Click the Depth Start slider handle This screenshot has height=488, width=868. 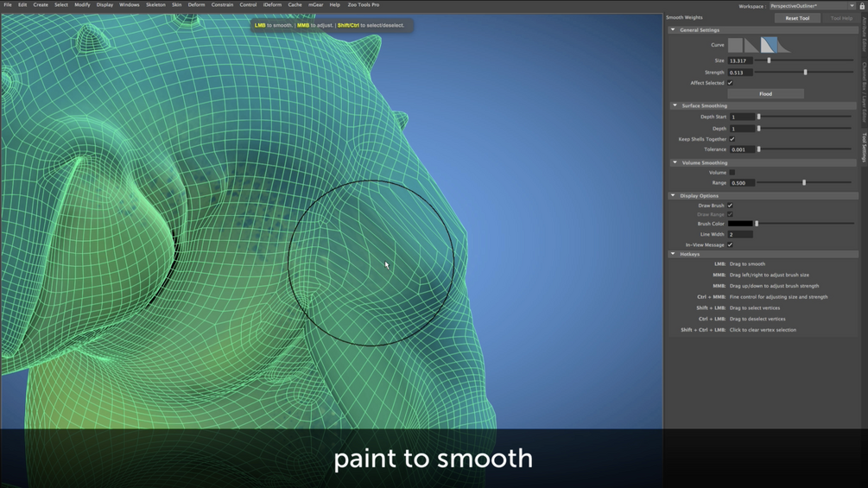pos(759,117)
